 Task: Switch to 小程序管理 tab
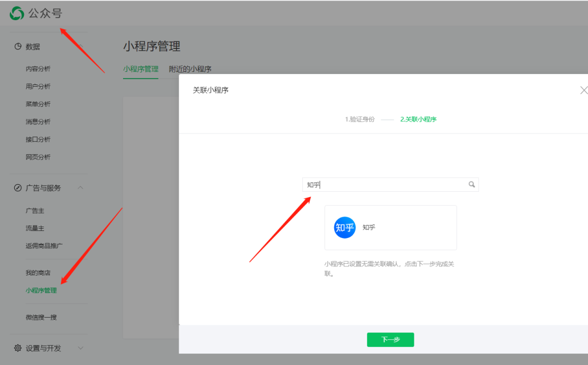(x=140, y=69)
